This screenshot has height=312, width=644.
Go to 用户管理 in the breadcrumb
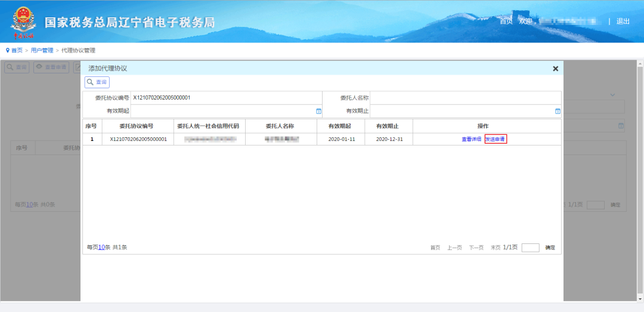(x=42, y=50)
